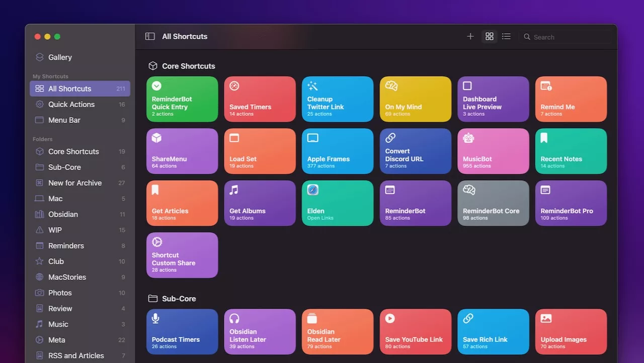Screen dimensions: 644x363
Task: Switch to grid view
Action: [490, 36]
